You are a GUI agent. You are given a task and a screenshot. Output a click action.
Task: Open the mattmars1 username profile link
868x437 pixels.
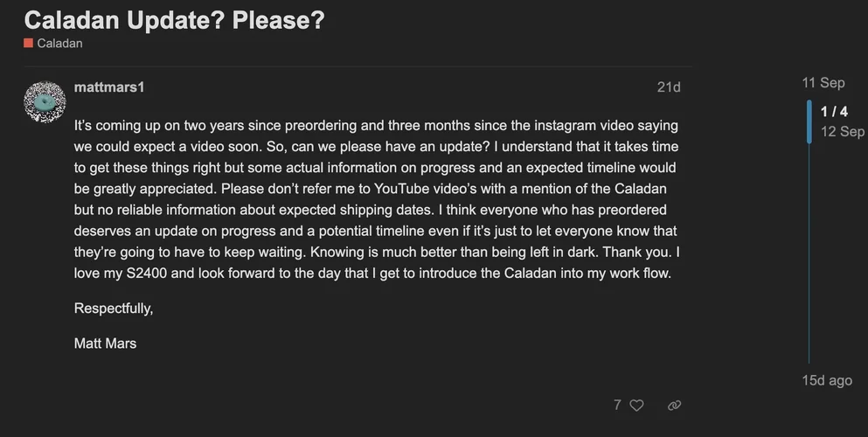click(x=109, y=87)
